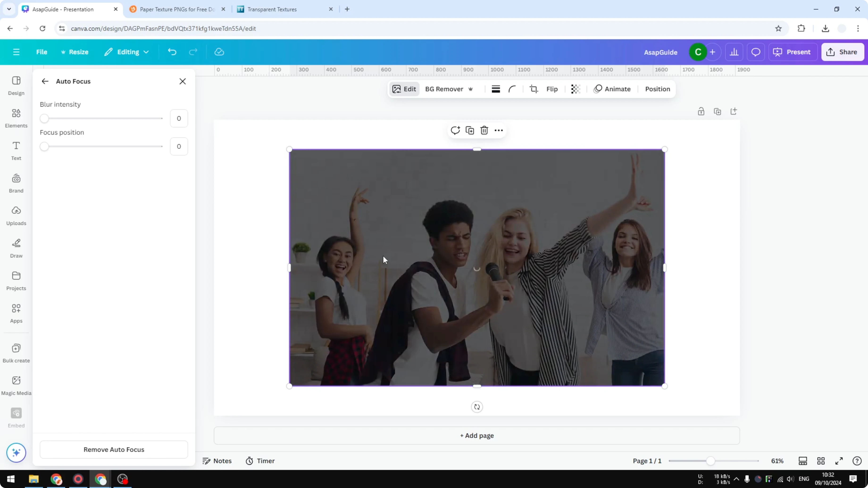Lock the page with padlock icon
This screenshot has height=488, width=868.
tap(701, 112)
